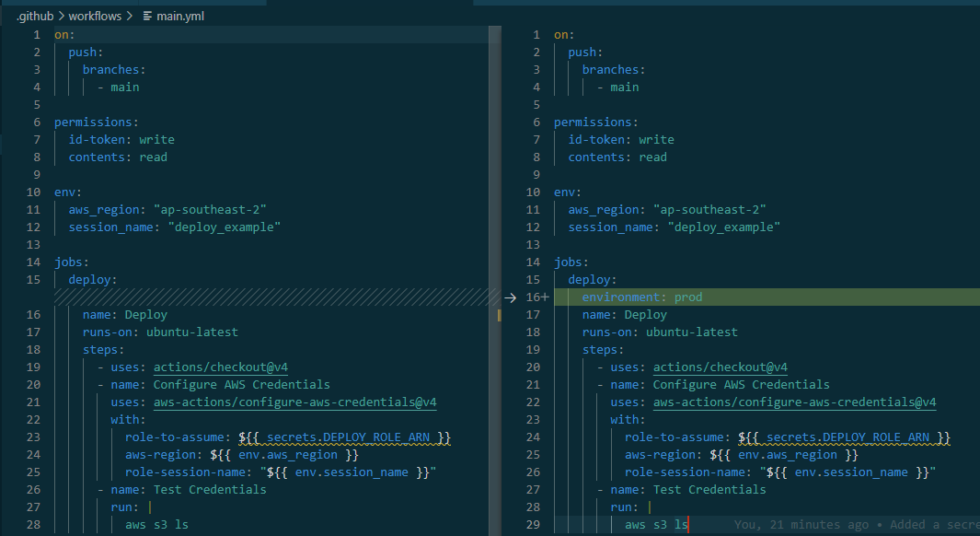
Task: Click 'secrets.DEPLOY_ROLE_ARN' in the modified pane
Action: click(847, 437)
